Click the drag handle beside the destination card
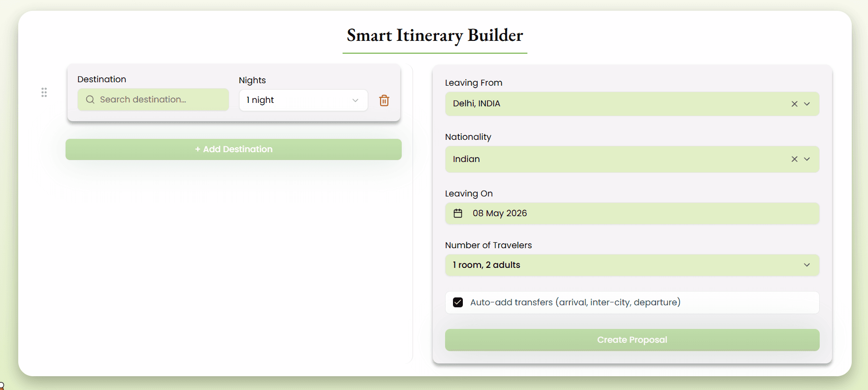 (44, 93)
